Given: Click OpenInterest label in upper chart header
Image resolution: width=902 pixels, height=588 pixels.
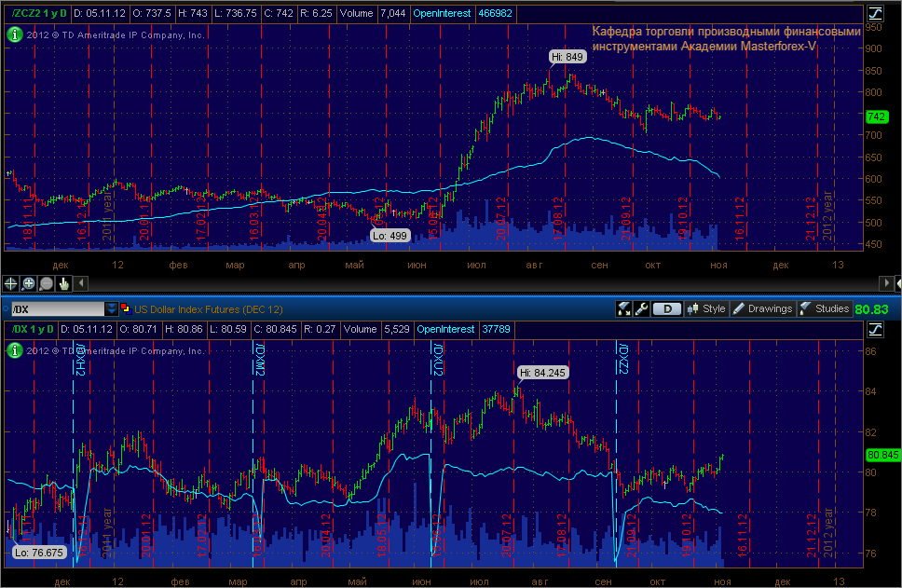Looking at the screenshot, I should tap(442, 13).
